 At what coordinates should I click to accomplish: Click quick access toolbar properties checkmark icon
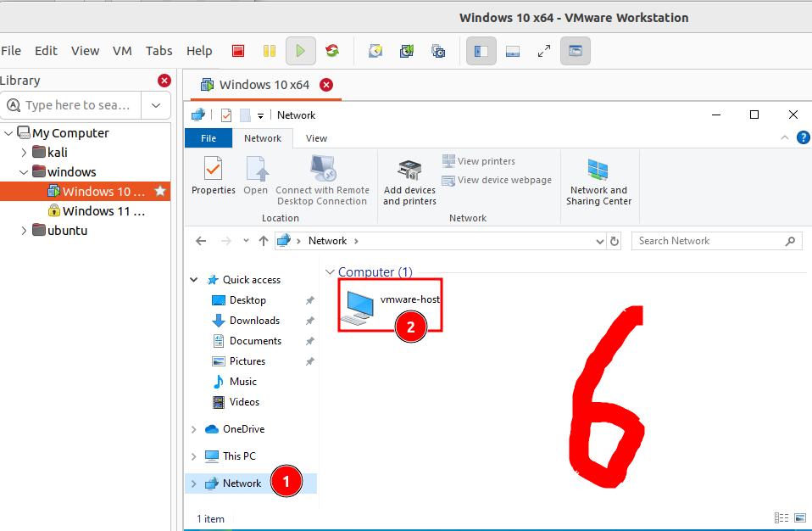[226, 115]
